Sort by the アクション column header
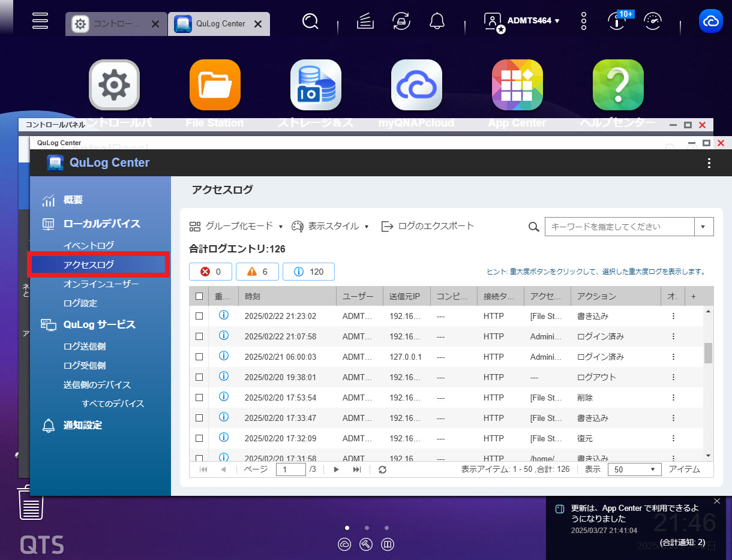This screenshot has width=732, height=560. click(x=616, y=296)
